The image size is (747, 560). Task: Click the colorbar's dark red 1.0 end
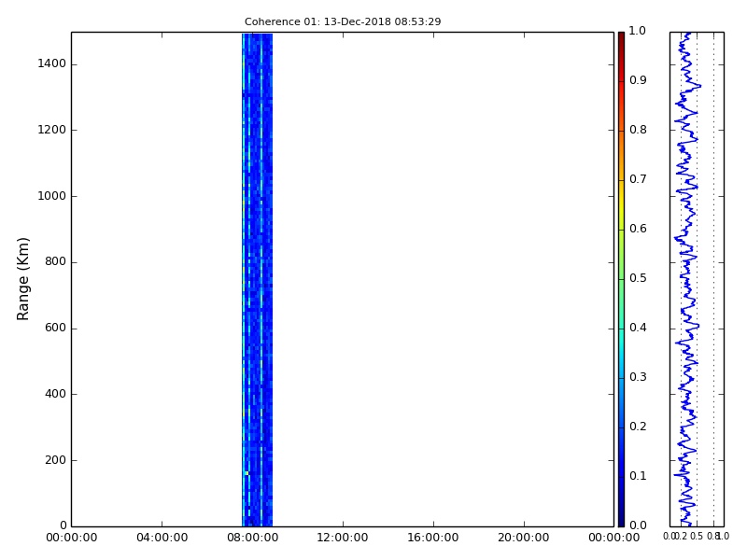point(621,35)
